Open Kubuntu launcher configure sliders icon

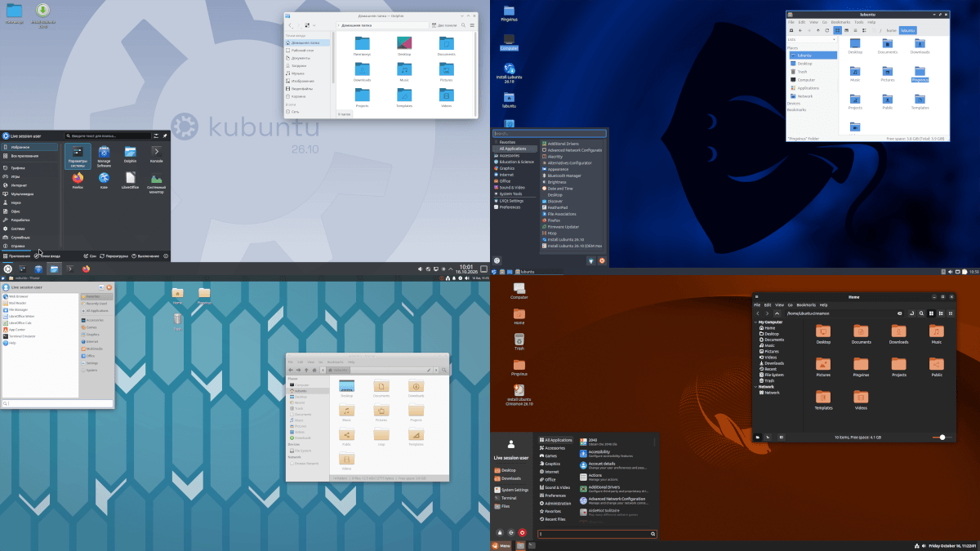156,136
